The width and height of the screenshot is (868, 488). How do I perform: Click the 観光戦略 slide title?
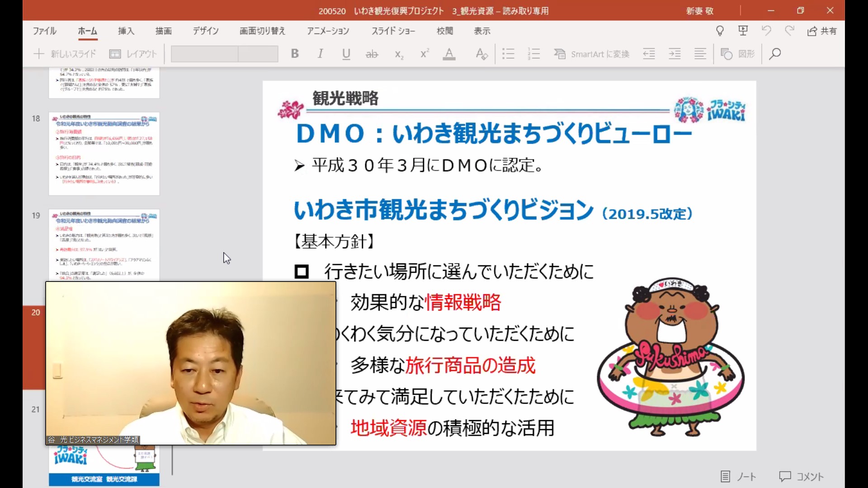pos(345,98)
